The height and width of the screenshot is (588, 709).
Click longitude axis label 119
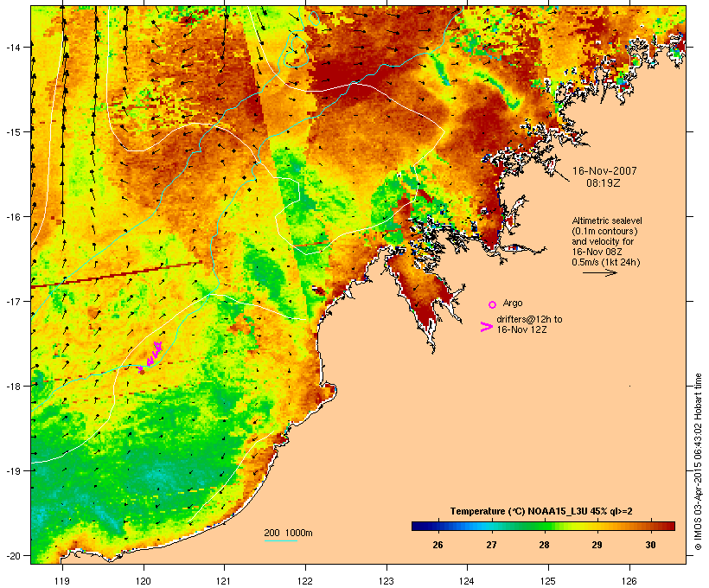tap(62, 581)
